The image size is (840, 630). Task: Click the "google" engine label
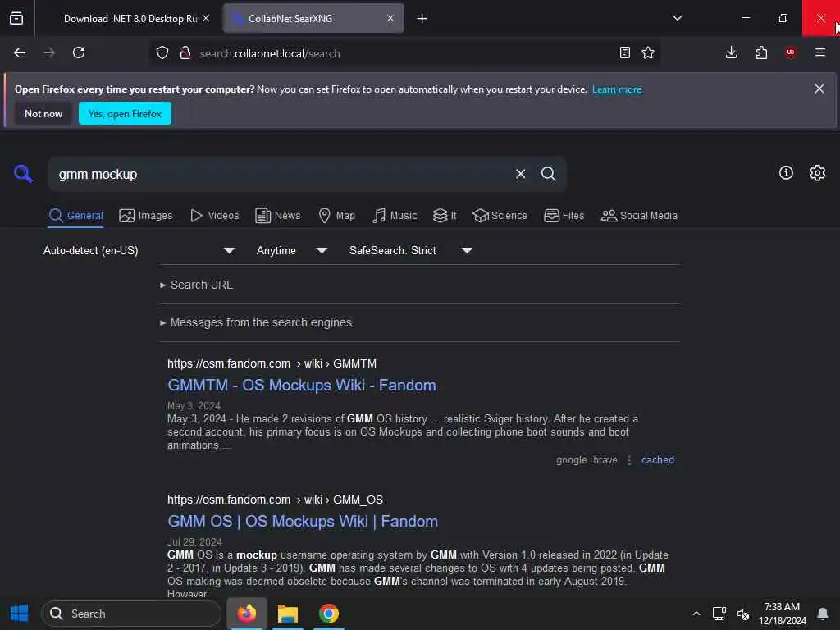(x=572, y=459)
